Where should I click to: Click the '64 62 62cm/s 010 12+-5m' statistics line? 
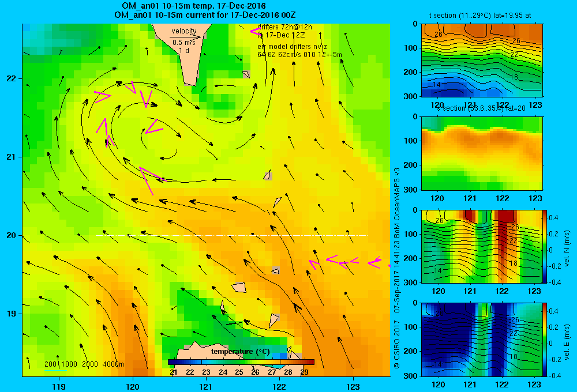pyautogui.click(x=299, y=55)
